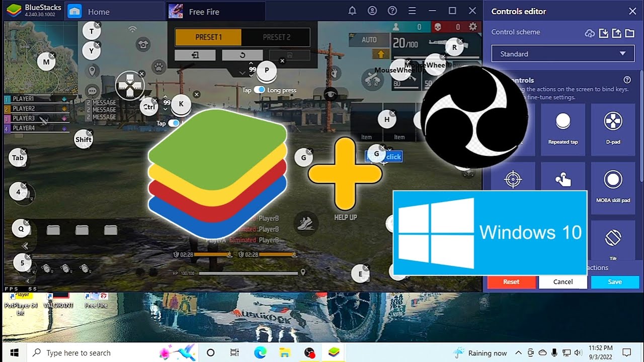Screen dimensions: 644x362
Task: Click preset panel circular reset button
Action: 242,55
